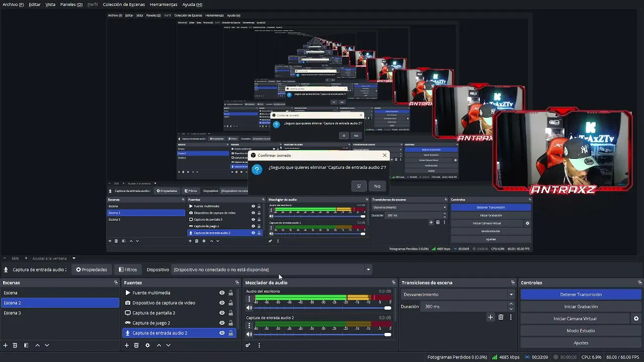Open advanced audio properties gears icon
Viewport: 644px width, 362px height.
pyautogui.click(x=248, y=345)
